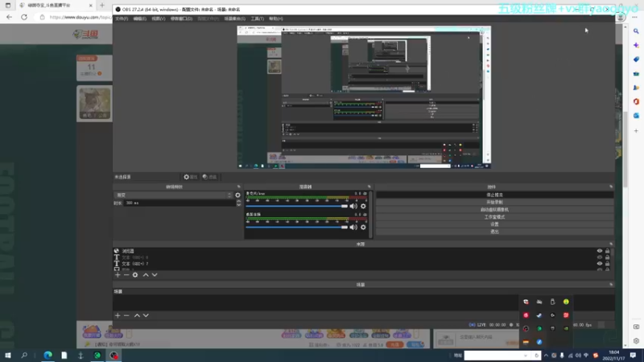Remove scene with minus icon
Image resolution: width=644 pixels, height=362 pixels.
(x=126, y=315)
